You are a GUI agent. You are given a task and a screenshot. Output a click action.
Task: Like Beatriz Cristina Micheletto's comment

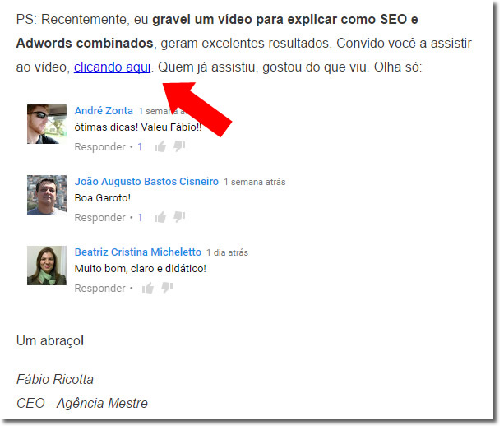click(x=149, y=290)
